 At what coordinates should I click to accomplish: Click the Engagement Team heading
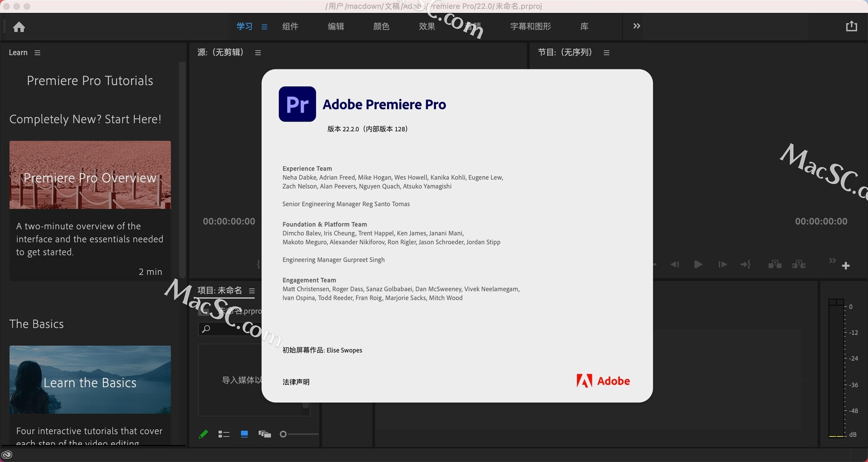pyautogui.click(x=309, y=280)
